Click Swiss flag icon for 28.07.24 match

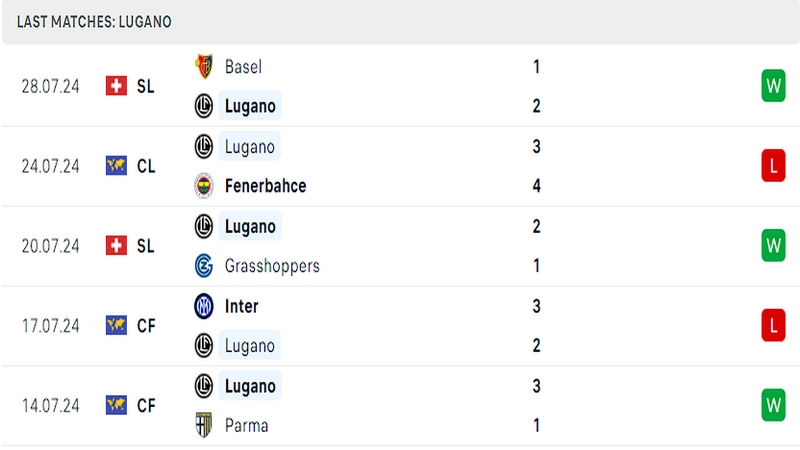tap(116, 86)
